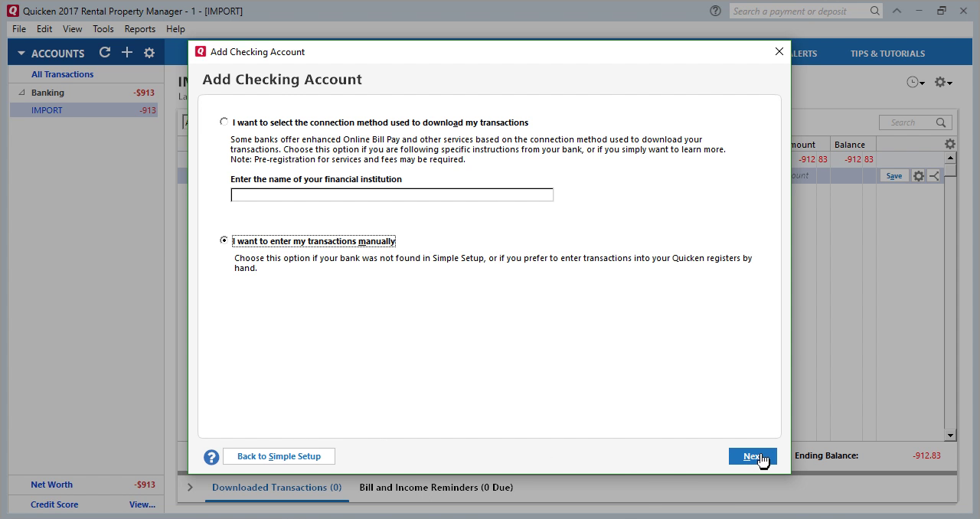This screenshot has height=519, width=980.
Task: Refresh accounts with the update icon
Action: click(x=105, y=53)
